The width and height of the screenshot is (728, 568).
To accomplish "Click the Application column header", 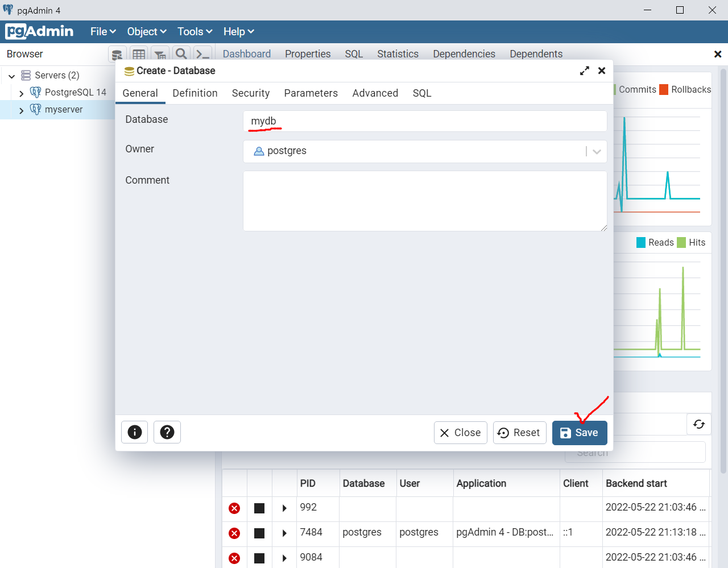I will pyautogui.click(x=506, y=483).
